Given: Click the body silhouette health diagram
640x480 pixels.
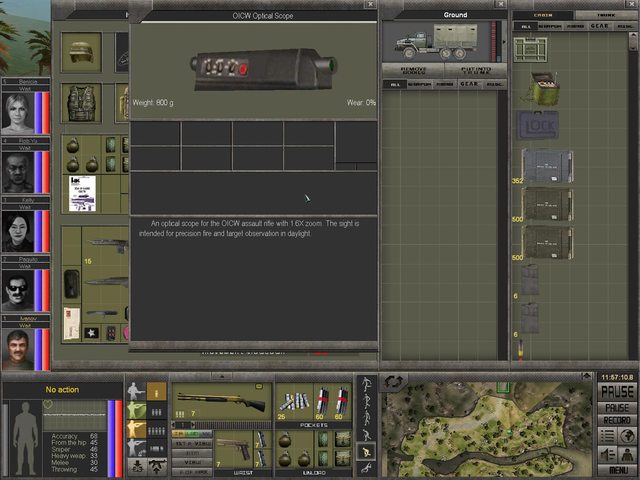Looking at the screenshot, I should (x=25, y=439).
